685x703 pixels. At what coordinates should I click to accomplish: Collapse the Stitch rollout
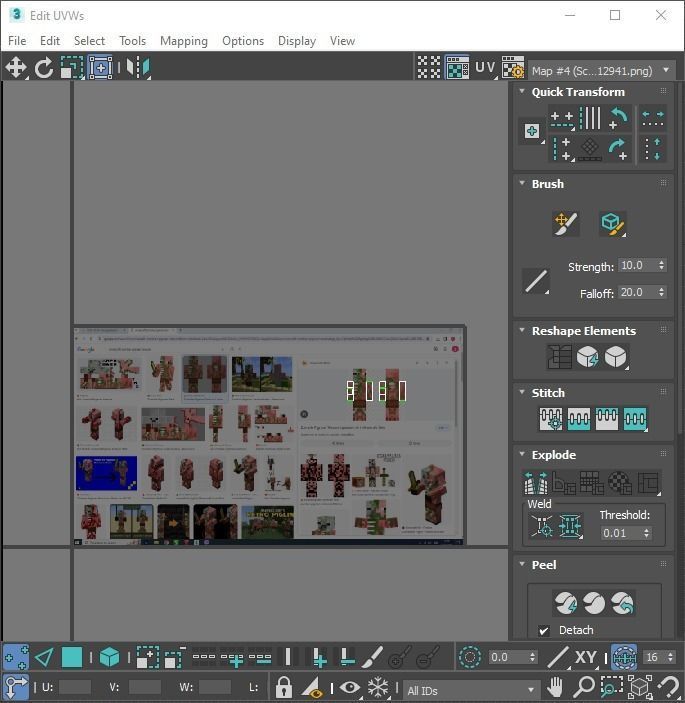click(x=522, y=392)
